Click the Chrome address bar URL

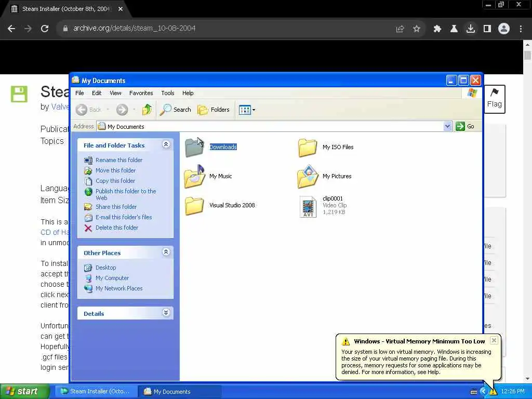pos(135,28)
